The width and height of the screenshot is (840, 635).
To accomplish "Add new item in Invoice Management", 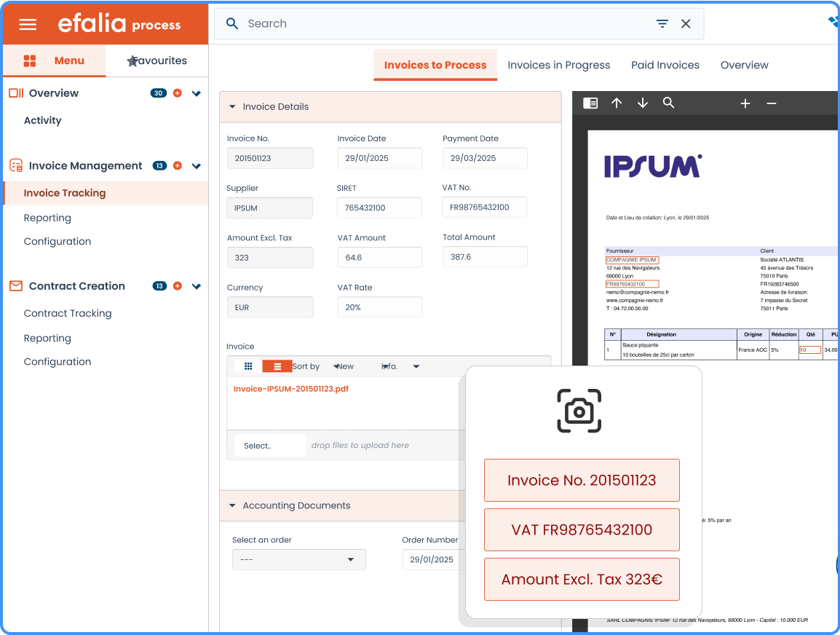I will pyautogui.click(x=178, y=165).
